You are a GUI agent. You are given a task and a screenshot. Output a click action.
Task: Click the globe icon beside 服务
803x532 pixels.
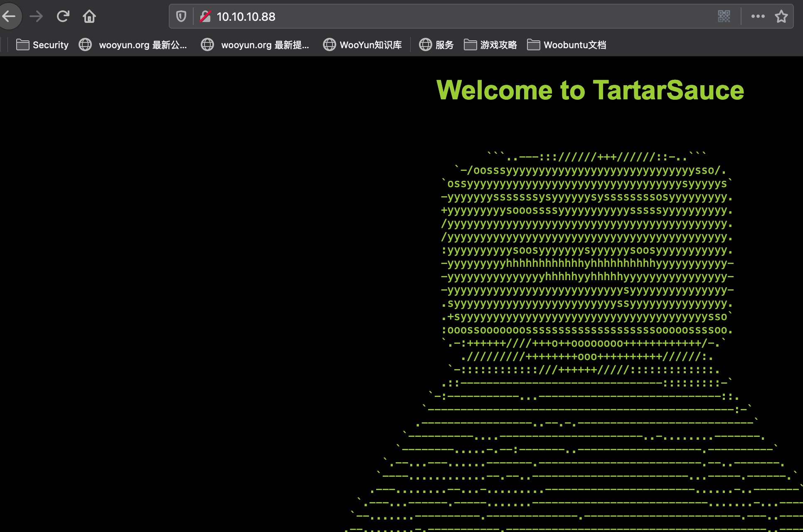click(425, 45)
